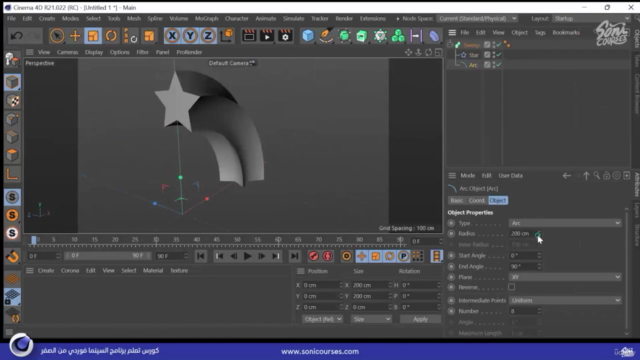Open Object (Rel) coordinate dropdown
Viewport: 640px width, 360px height.
322,319
